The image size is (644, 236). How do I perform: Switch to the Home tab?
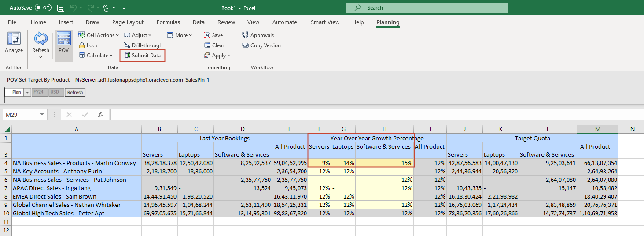(38, 22)
